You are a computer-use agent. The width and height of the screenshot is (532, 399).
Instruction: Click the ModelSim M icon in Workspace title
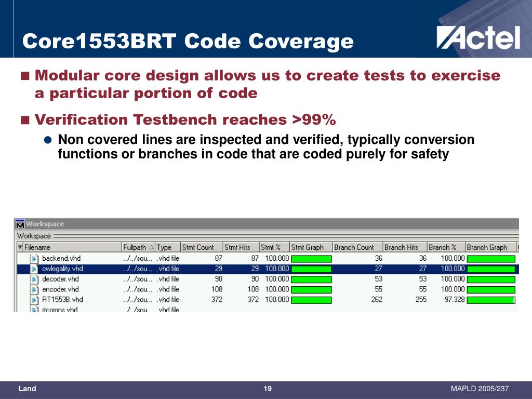(20, 224)
